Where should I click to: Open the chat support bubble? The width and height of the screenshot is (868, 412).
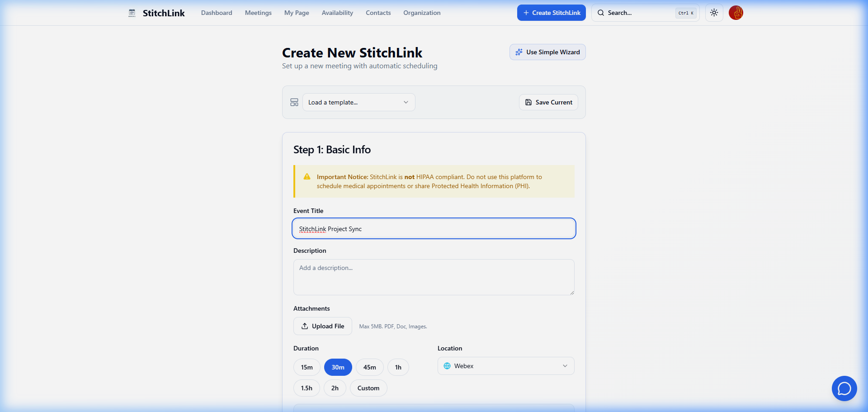click(844, 388)
